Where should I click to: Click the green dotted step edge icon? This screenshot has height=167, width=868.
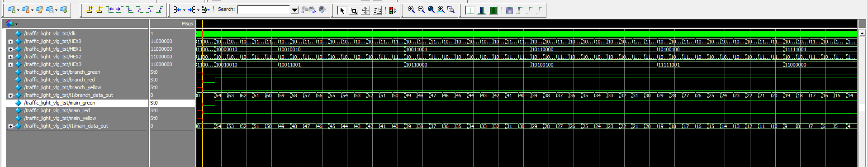coord(529,10)
